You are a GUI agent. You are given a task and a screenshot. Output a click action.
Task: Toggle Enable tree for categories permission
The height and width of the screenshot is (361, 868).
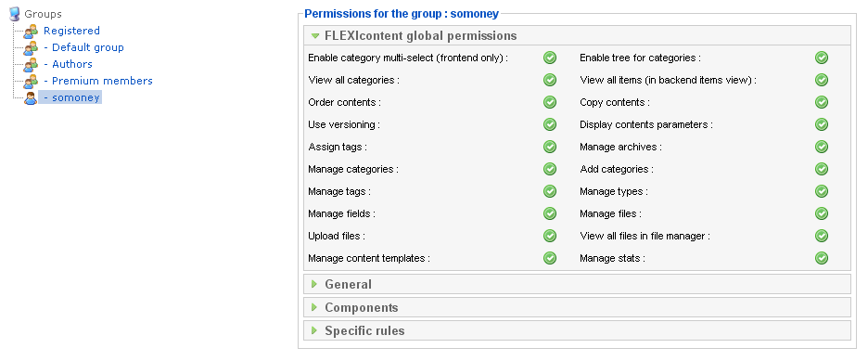point(822,58)
